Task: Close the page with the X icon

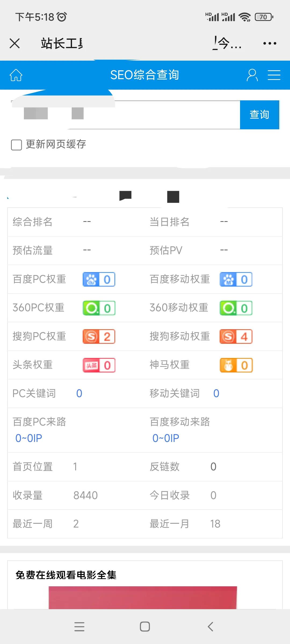Action: point(15,43)
